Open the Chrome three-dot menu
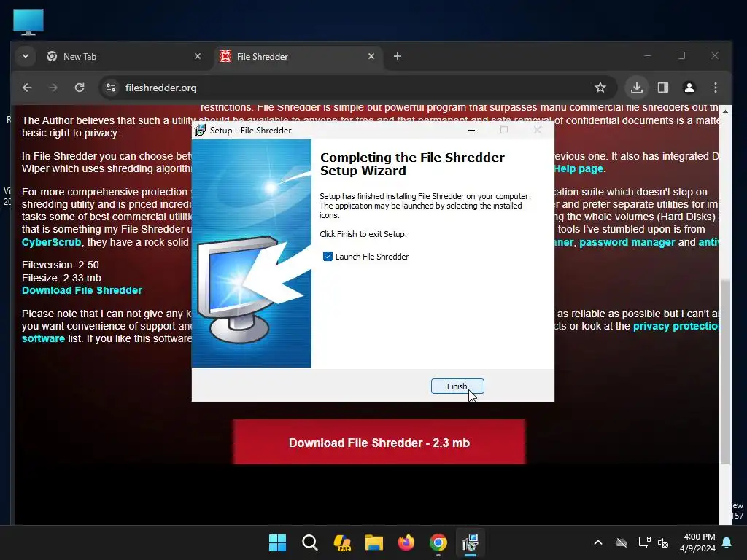Screen dimensions: 747x560 coord(716,87)
